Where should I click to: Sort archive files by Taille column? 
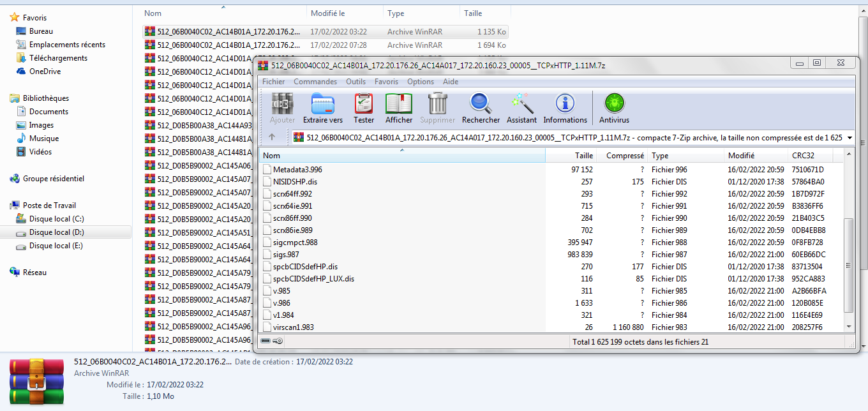pos(583,156)
